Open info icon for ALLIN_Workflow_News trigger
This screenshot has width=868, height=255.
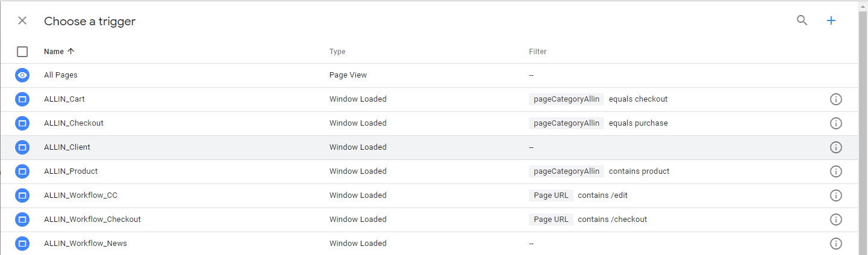835,244
